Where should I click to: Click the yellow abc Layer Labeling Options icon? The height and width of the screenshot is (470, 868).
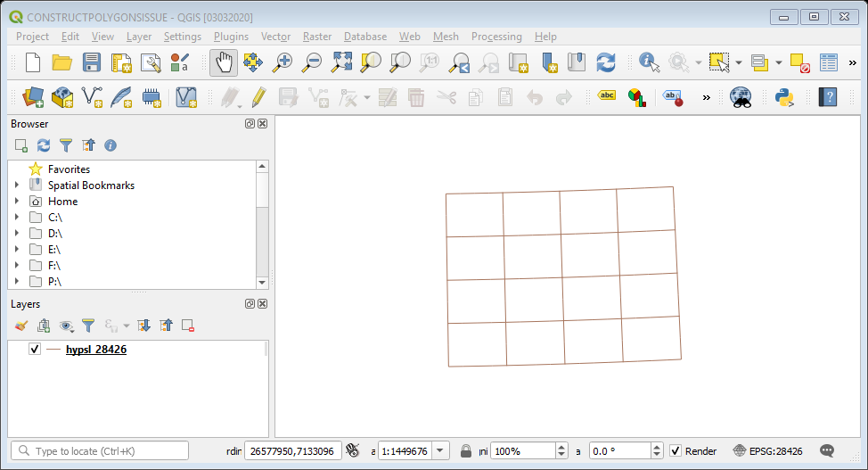(x=607, y=95)
